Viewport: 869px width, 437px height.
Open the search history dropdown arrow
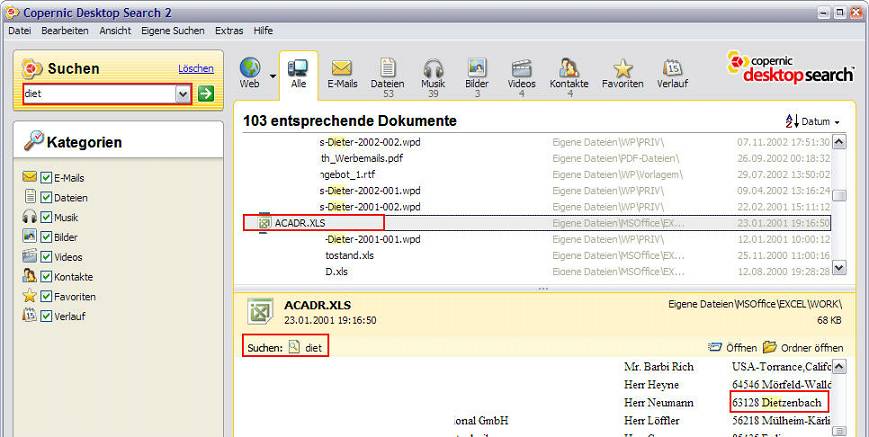coord(183,94)
